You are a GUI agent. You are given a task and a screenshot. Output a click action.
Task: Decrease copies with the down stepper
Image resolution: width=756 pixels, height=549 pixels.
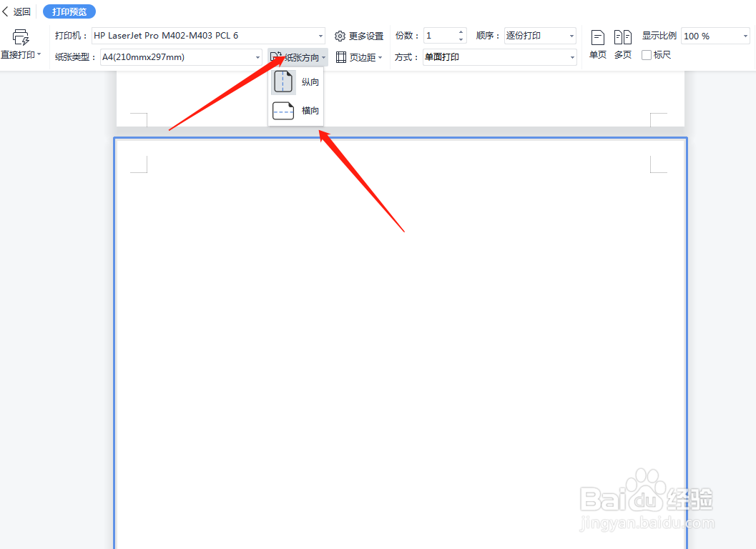click(x=461, y=39)
